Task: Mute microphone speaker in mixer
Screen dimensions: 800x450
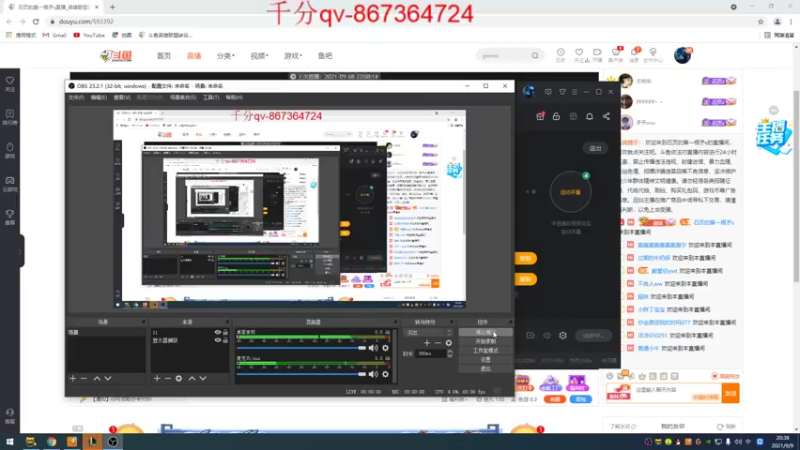Action: click(x=373, y=374)
